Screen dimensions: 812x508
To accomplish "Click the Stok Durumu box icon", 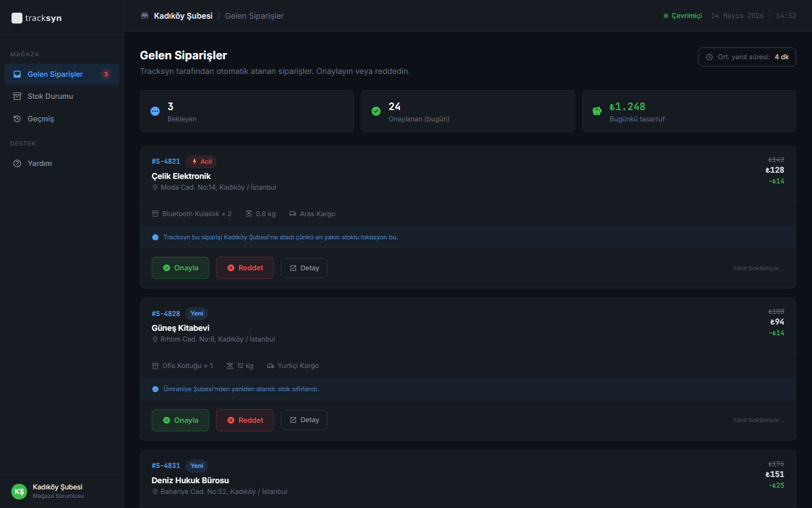I will 17,96.
